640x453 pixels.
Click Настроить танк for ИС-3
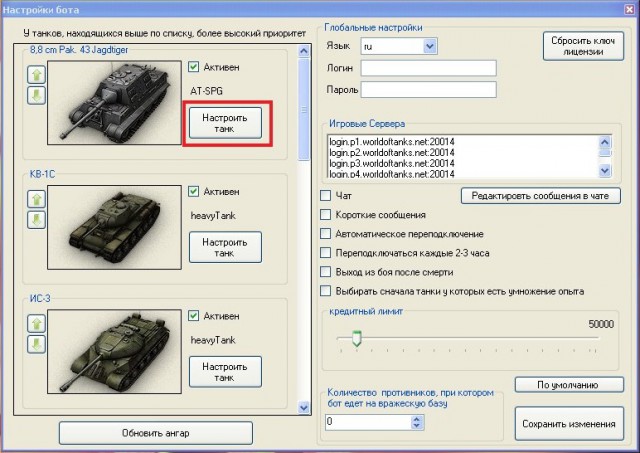tap(225, 372)
